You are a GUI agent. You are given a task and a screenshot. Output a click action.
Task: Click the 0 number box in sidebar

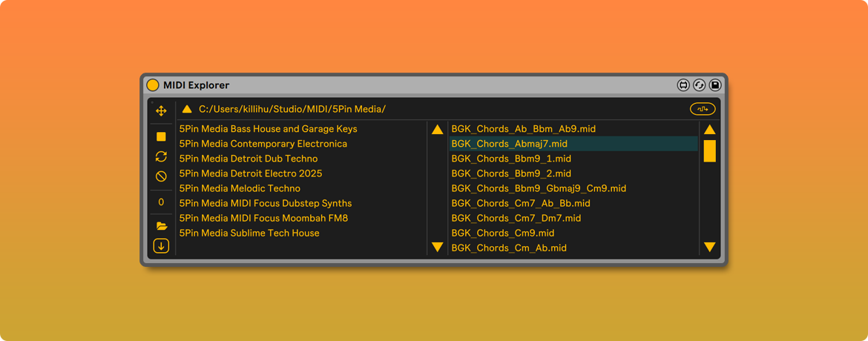[161, 202]
